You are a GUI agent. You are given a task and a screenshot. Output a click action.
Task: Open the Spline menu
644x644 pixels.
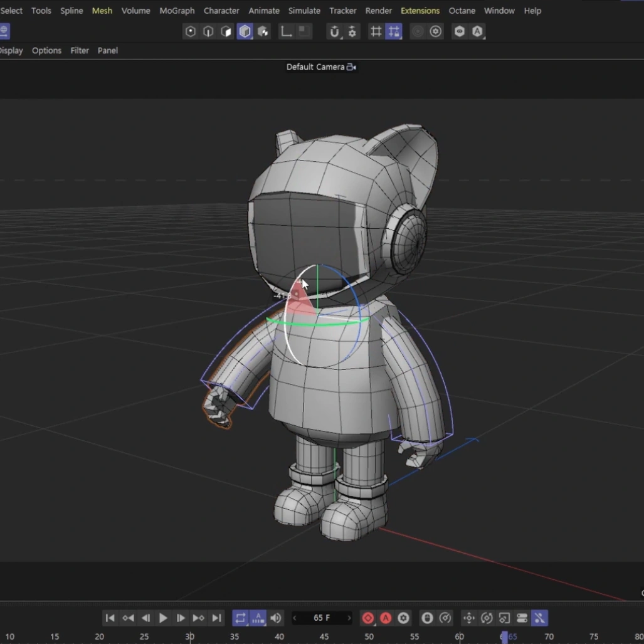(x=71, y=11)
